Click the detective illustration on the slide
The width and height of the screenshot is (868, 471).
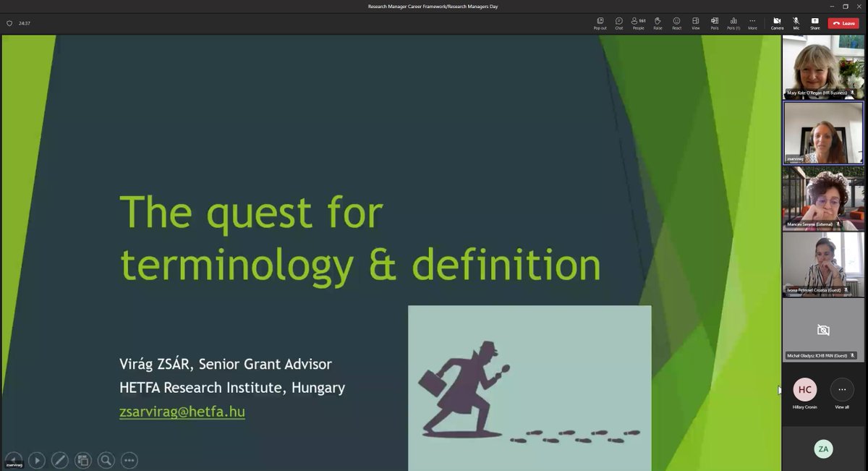[529, 388]
